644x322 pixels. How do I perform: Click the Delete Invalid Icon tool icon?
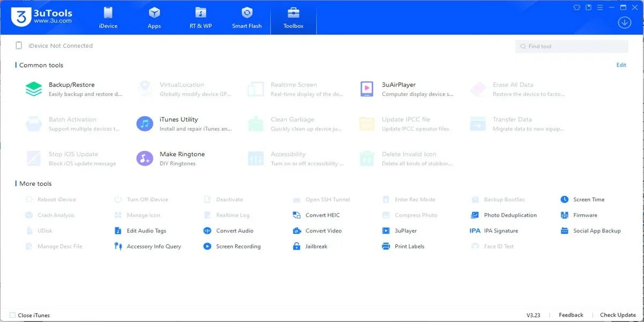[367, 158]
